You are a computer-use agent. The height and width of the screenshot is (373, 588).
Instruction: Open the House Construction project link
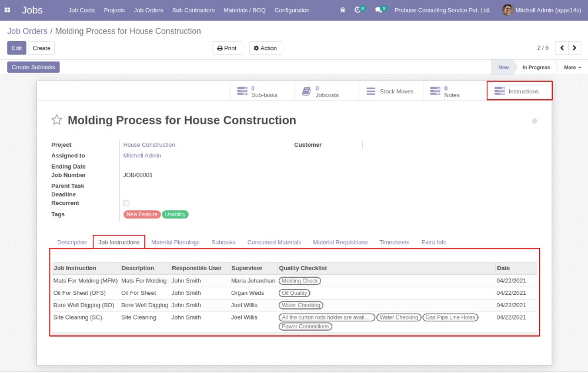click(149, 145)
